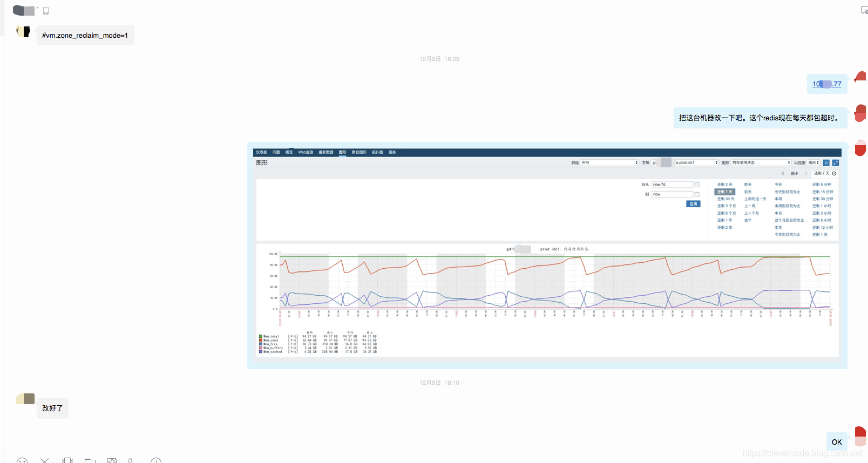Open the masked IP link ending in .77
The width and height of the screenshot is (868, 463).
click(827, 84)
